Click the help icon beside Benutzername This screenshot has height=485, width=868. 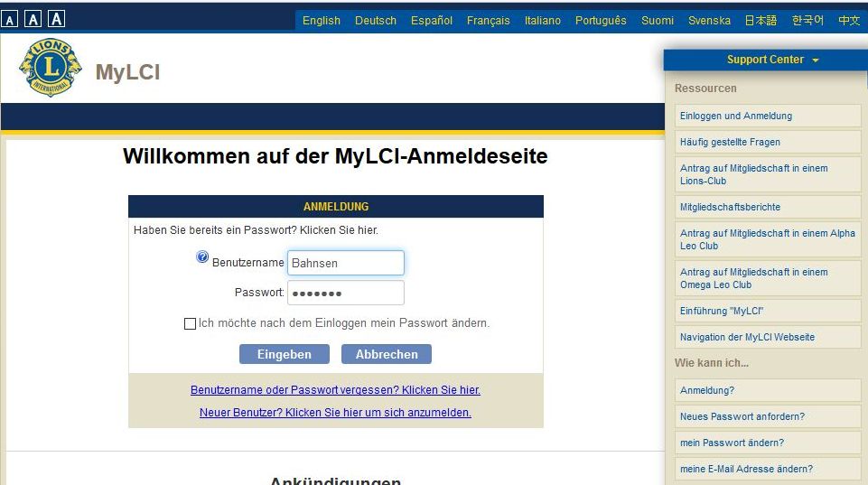tap(202, 256)
